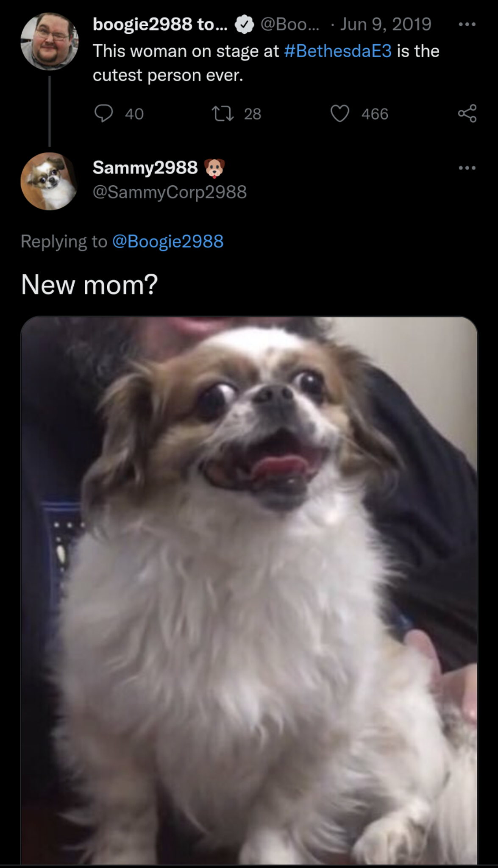The image size is (498, 868).
Task: Open boogie2988's profile picture
Action: [50, 41]
